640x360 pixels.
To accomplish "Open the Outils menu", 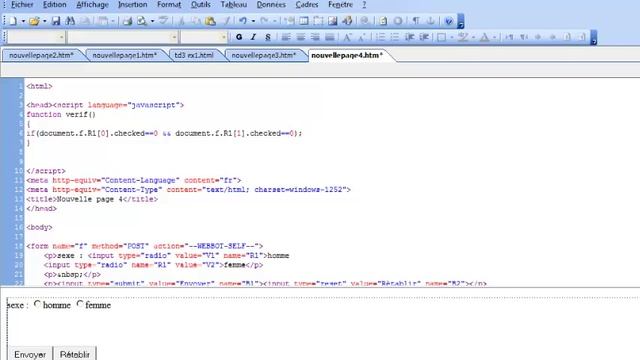I will coord(200,4).
